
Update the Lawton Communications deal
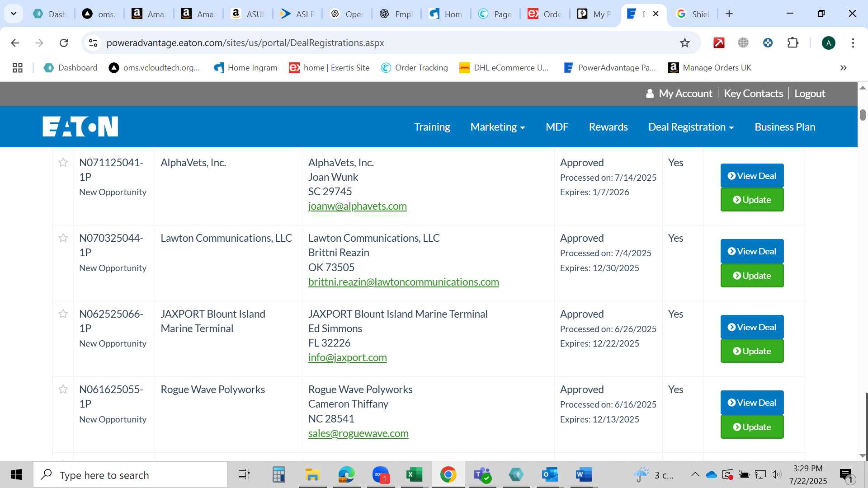(752, 276)
